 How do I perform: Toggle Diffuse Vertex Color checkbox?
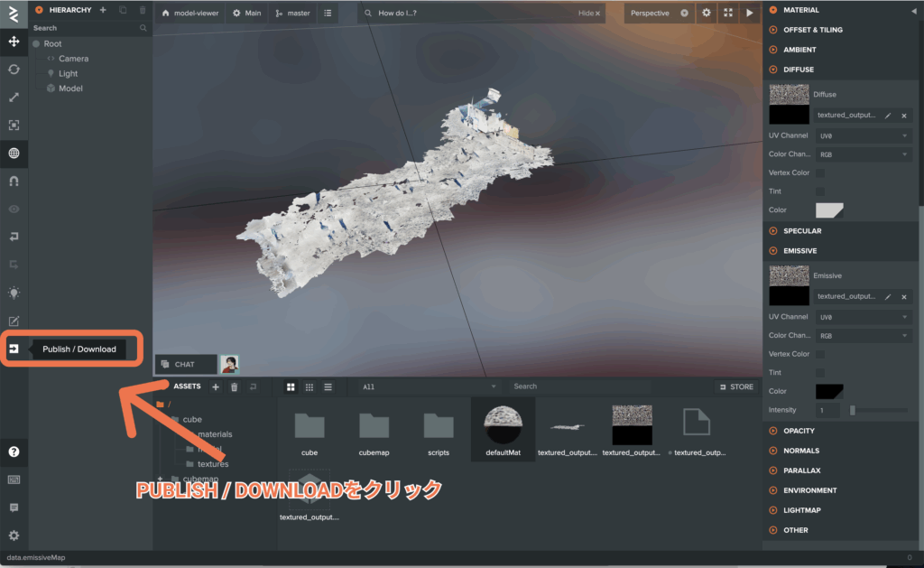click(x=820, y=172)
